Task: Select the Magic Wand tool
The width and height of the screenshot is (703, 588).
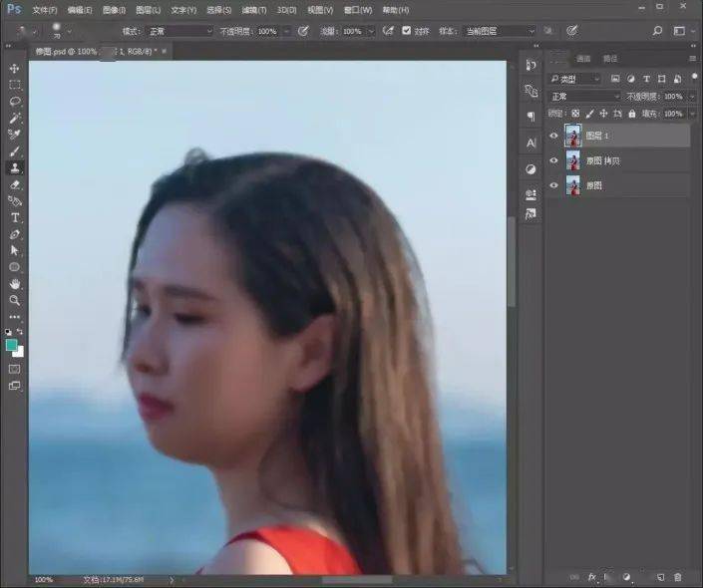Action: click(x=14, y=118)
